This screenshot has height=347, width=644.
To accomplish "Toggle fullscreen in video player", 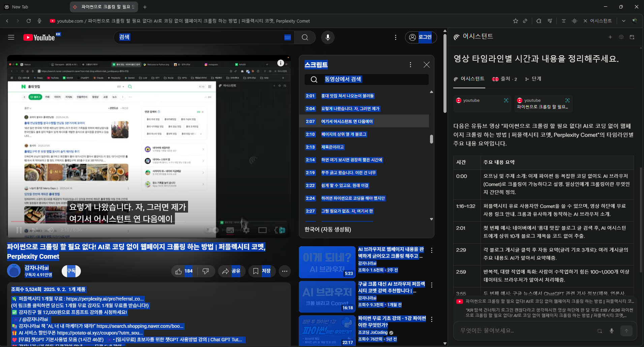I will (279, 230).
